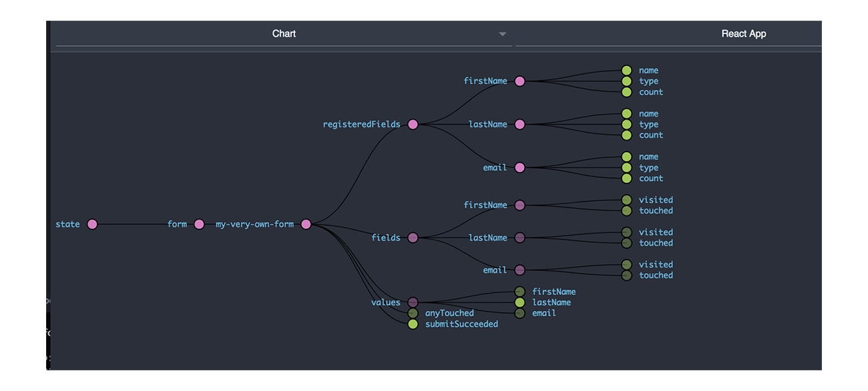Image resolution: width=868 pixels, height=391 pixels.
Task: Click visited leaf of fields firstName
Action: [626, 200]
